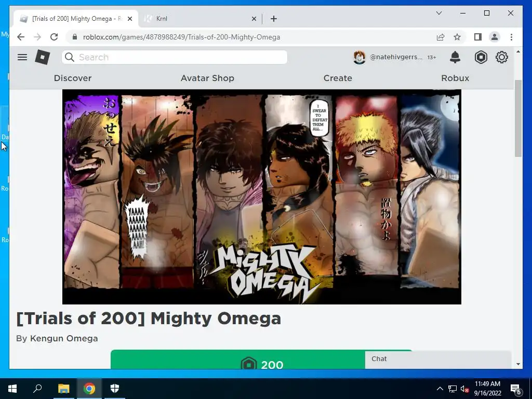Open the Action Center notifications
The width and height of the screenshot is (532, 399).
(516, 389)
